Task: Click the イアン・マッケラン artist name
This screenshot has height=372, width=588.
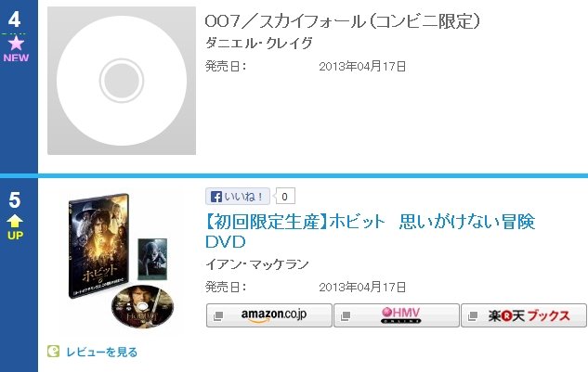Action: [x=257, y=264]
